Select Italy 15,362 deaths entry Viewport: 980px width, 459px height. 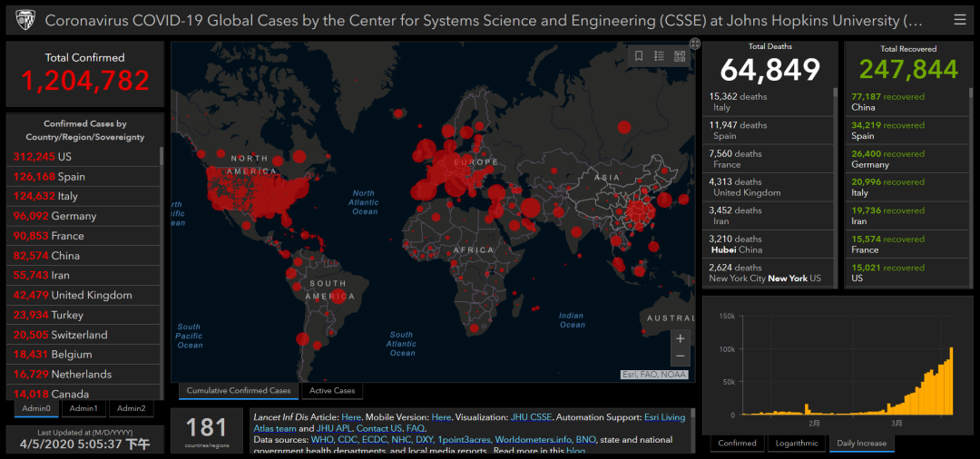click(x=769, y=102)
